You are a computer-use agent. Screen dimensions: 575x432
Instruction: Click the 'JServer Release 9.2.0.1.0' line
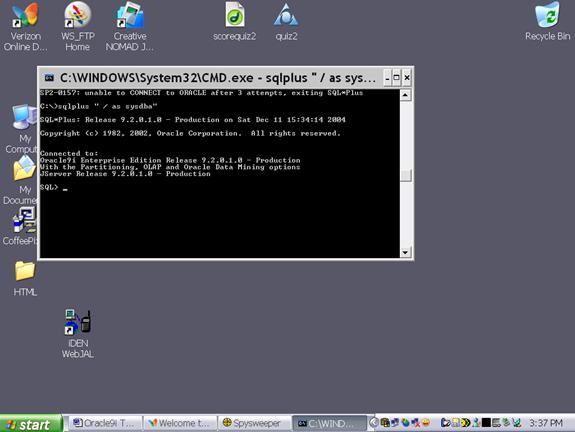point(125,174)
